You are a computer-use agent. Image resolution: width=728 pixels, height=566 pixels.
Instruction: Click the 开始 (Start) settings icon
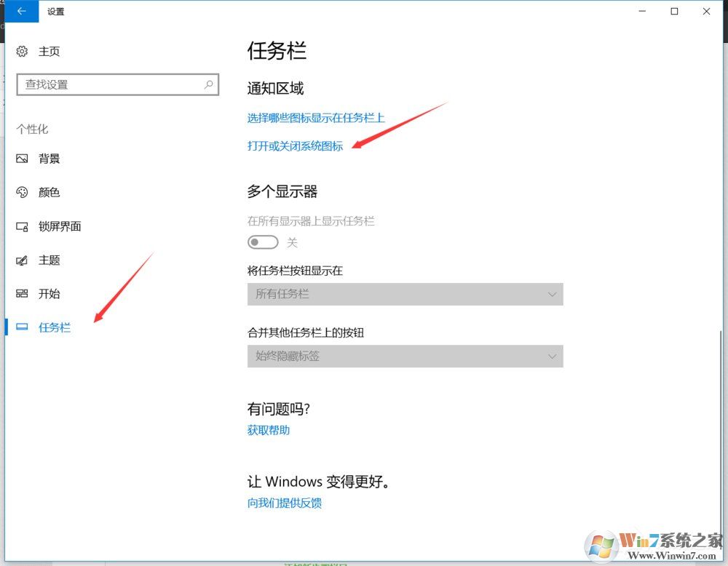23,294
